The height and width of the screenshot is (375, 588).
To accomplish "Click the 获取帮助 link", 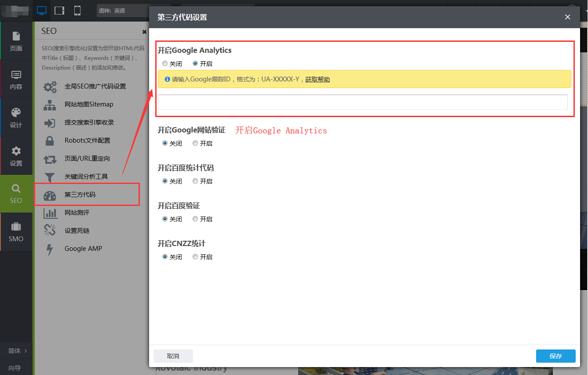I will [x=318, y=80].
